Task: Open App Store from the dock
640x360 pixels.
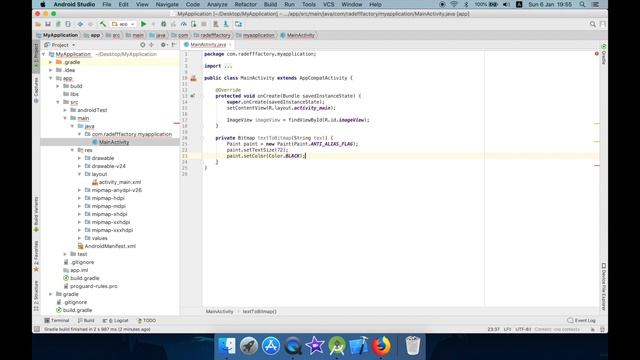Action: pos(271,346)
